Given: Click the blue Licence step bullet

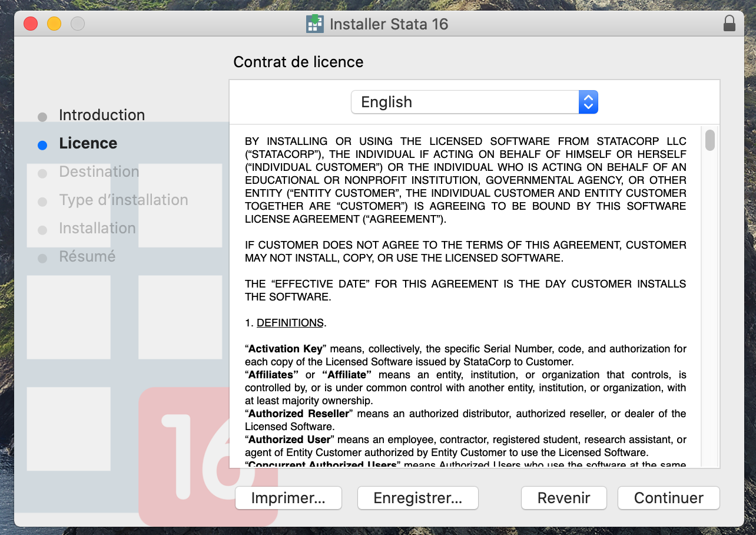Looking at the screenshot, I should pos(42,145).
